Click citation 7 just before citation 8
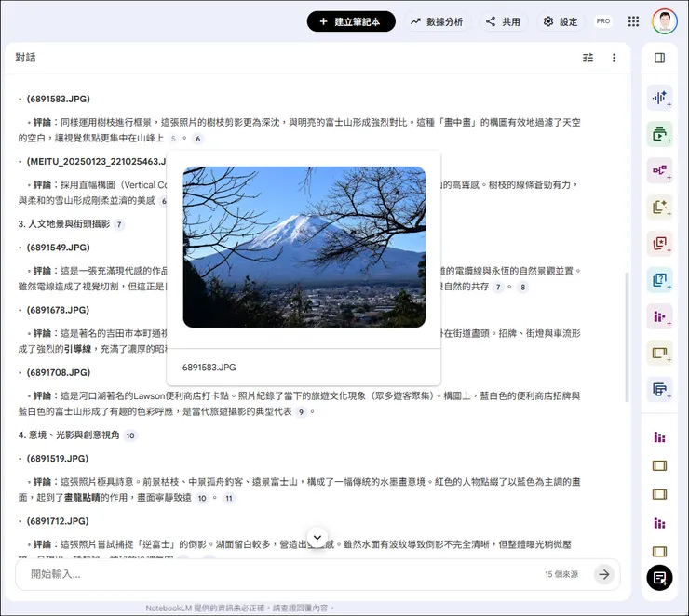689x616 pixels. (498, 288)
